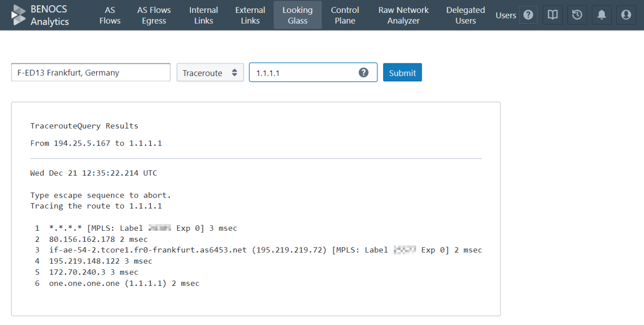Click the help icon inside the IP field
This screenshot has height=325, width=644.
(x=363, y=73)
